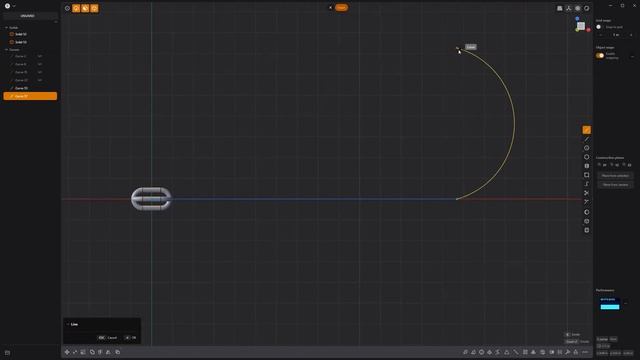Click Place from selection button
Image resolution: width=640 pixels, height=360 pixels.
[x=616, y=176]
